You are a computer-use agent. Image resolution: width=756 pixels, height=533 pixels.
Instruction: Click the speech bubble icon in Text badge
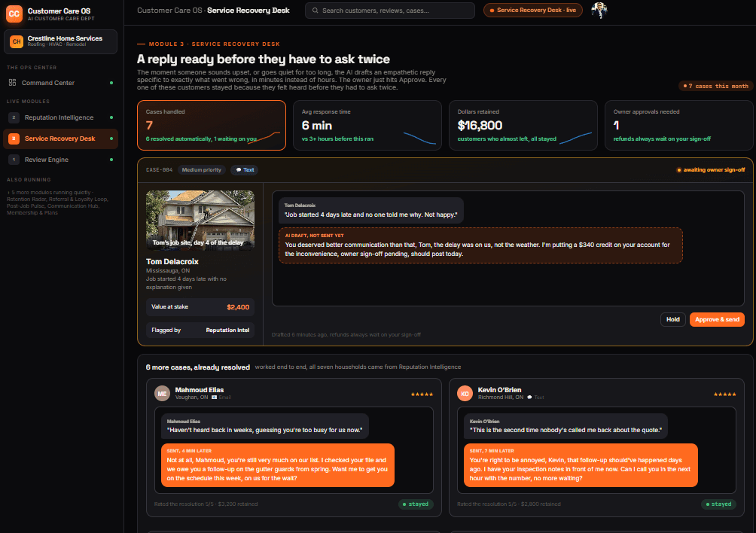click(239, 169)
